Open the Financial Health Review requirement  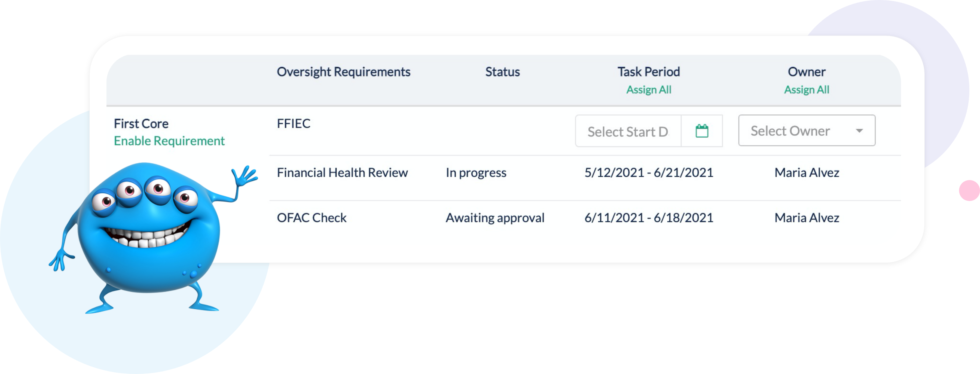pyautogui.click(x=342, y=173)
